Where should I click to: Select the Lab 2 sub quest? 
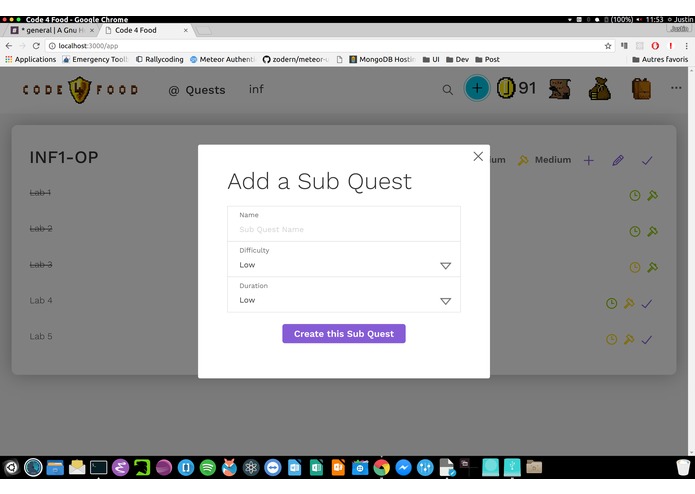(x=41, y=229)
